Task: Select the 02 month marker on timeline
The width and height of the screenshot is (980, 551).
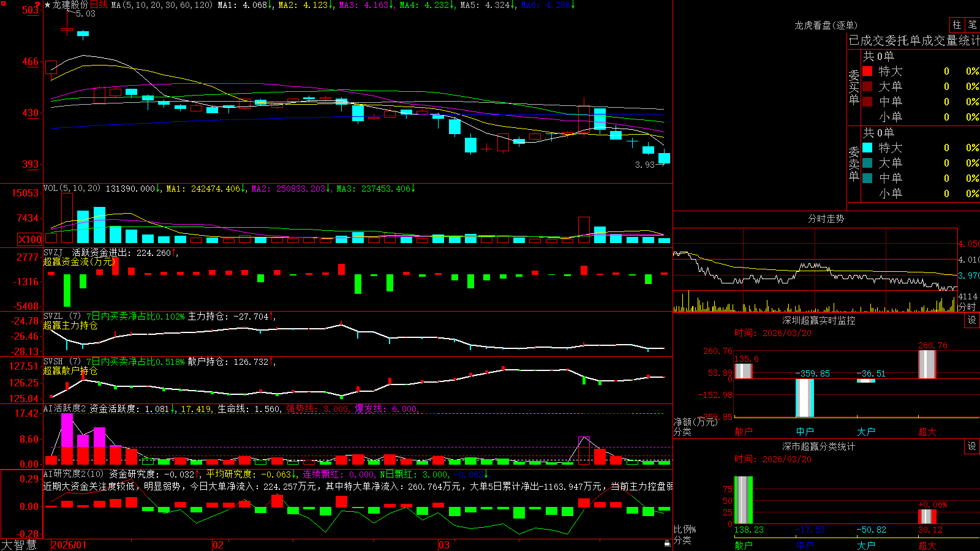Action: coord(218,545)
